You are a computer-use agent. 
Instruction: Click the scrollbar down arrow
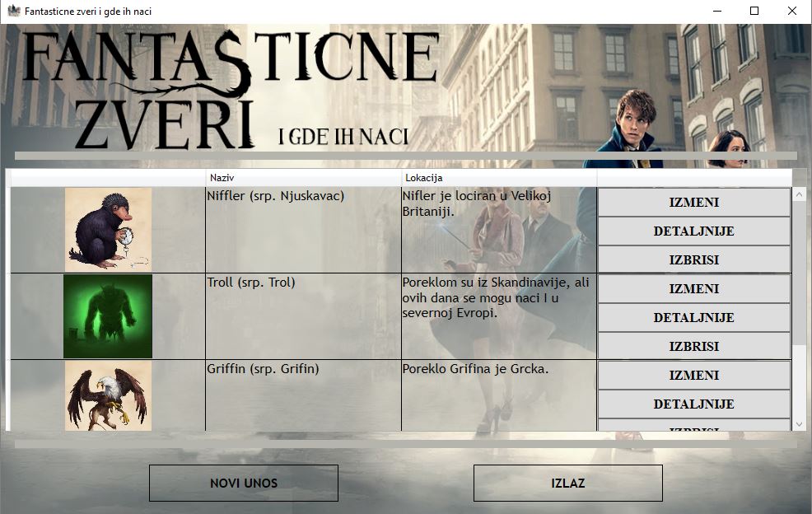(798, 424)
